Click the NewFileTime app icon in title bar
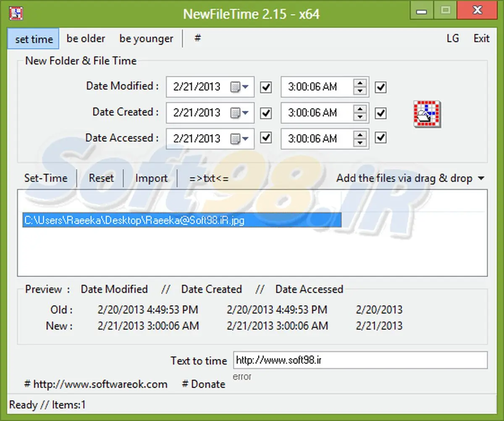Viewport: 504px width, 421px height. pyautogui.click(x=16, y=13)
